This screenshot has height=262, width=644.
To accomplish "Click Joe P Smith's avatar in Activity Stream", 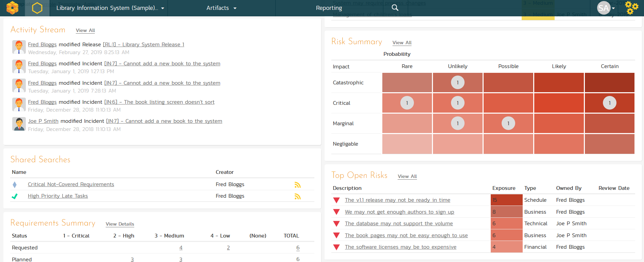I will [19, 124].
